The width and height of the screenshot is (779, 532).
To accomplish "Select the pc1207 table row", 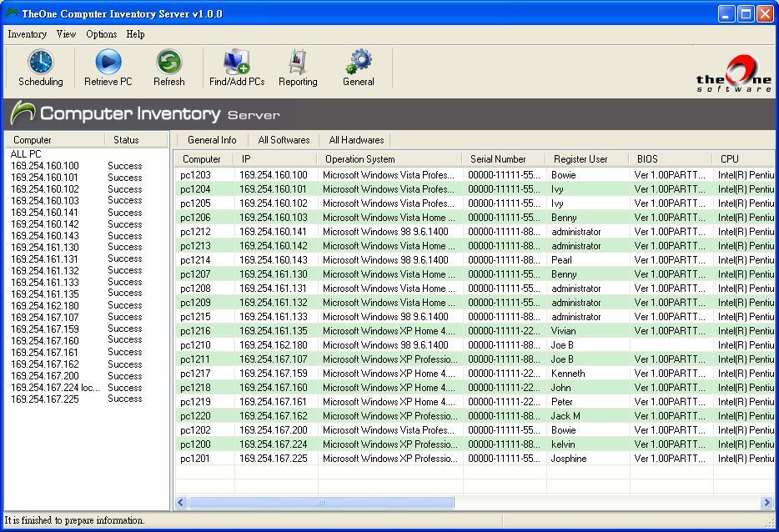I will tap(476, 274).
